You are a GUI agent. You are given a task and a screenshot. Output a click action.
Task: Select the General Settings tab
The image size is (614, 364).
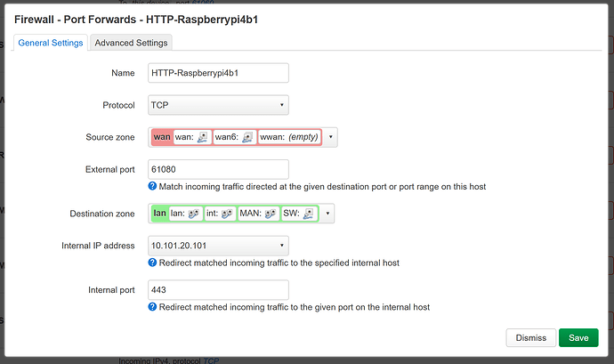pos(51,43)
